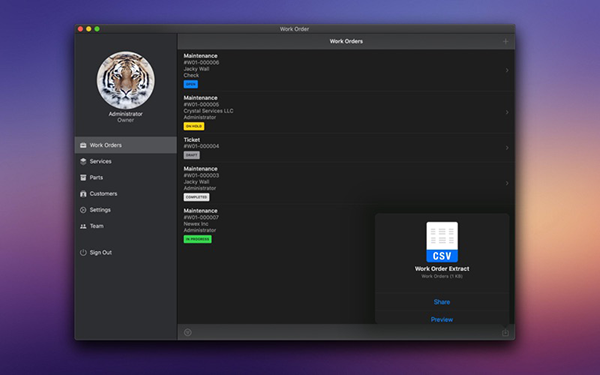Open chevron for Crystal Services LLC order
Image resolution: width=600 pixels, height=375 pixels.
(507, 112)
